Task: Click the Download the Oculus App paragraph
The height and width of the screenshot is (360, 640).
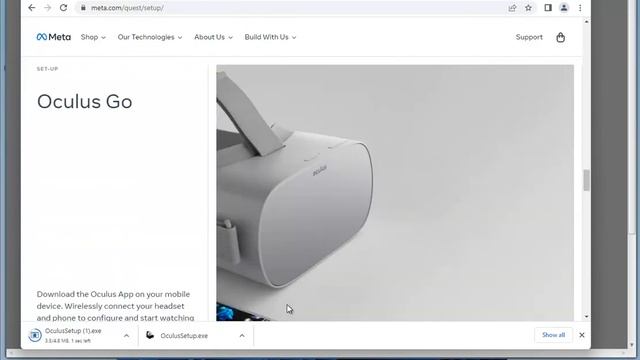Action: (x=116, y=306)
